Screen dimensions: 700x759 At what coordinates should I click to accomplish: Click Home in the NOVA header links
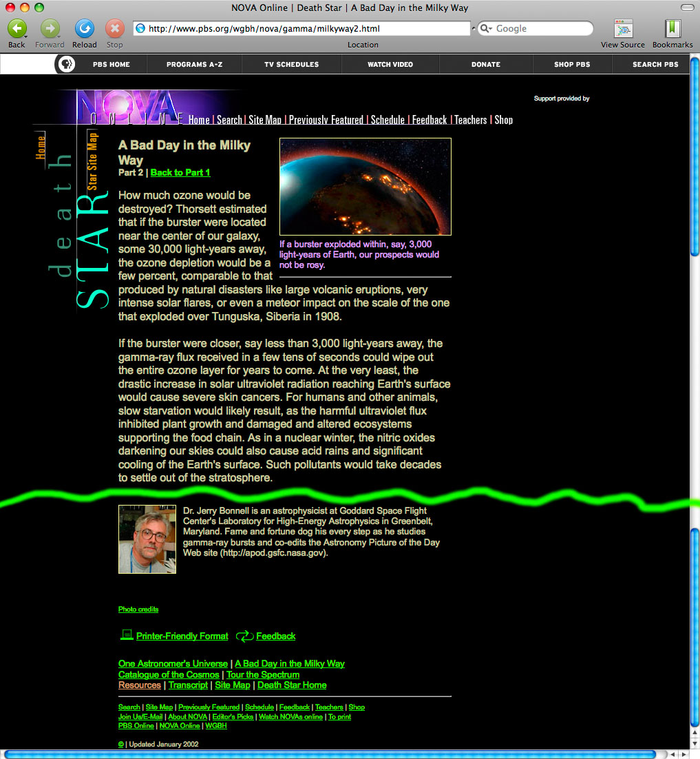tap(199, 120)
